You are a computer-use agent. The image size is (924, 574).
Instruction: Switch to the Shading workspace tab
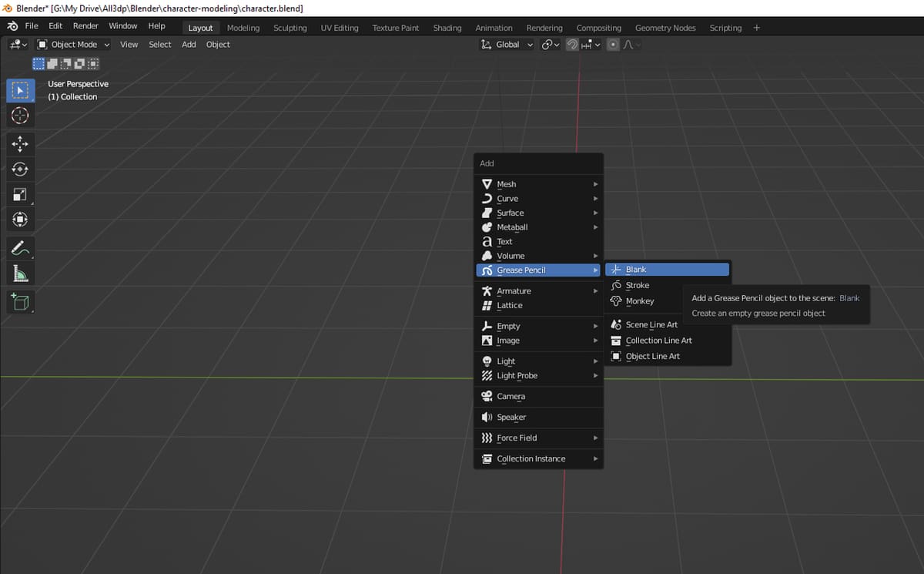point(447,28)
